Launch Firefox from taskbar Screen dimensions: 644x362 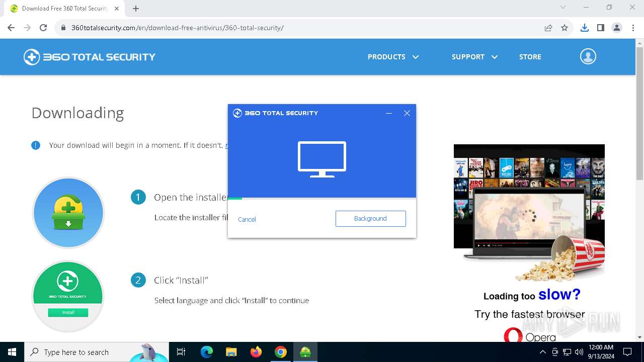click(x=256, y=352)
